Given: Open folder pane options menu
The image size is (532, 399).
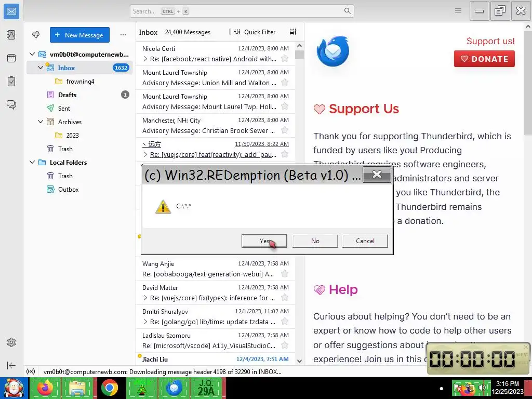Looking at the screenshot, I should pos(123,35).
